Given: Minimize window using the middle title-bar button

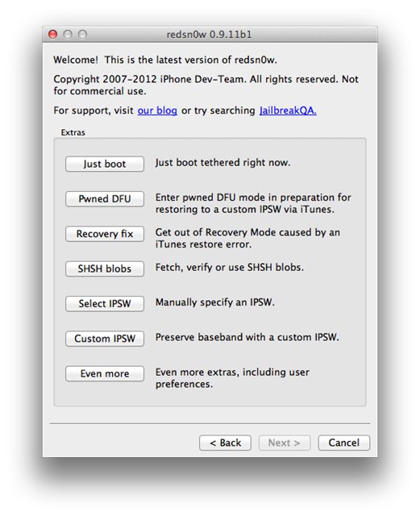Looking at the screenshot, I should point(68,34).
